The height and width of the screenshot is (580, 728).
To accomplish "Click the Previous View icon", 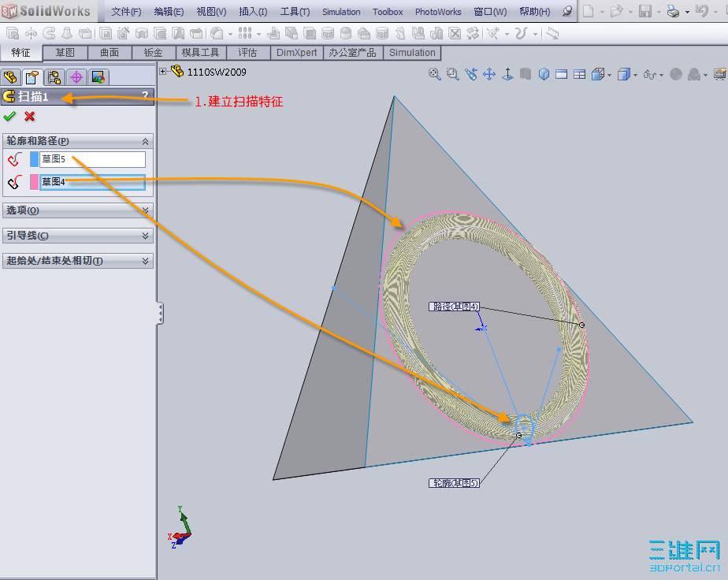I will 471,74.
